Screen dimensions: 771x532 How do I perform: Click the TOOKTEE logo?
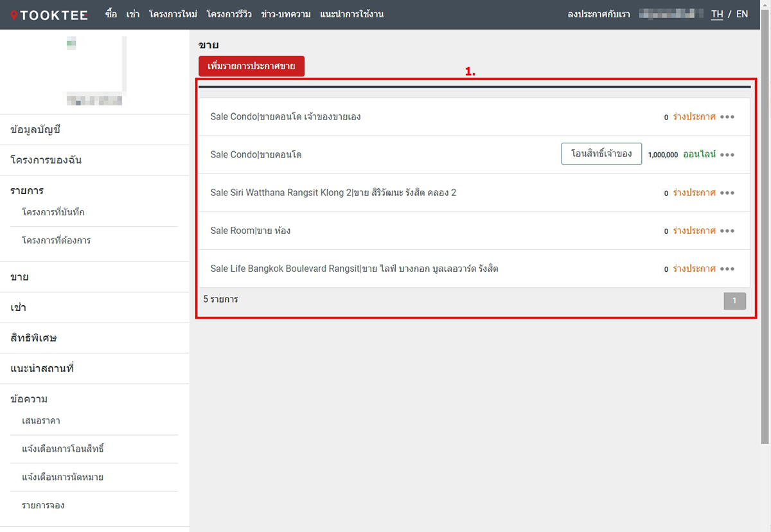[49, 14]
